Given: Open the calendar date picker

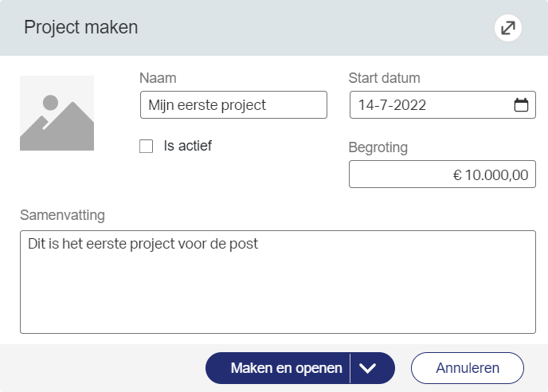Looking at the screenshot, I should coord(521,105).
